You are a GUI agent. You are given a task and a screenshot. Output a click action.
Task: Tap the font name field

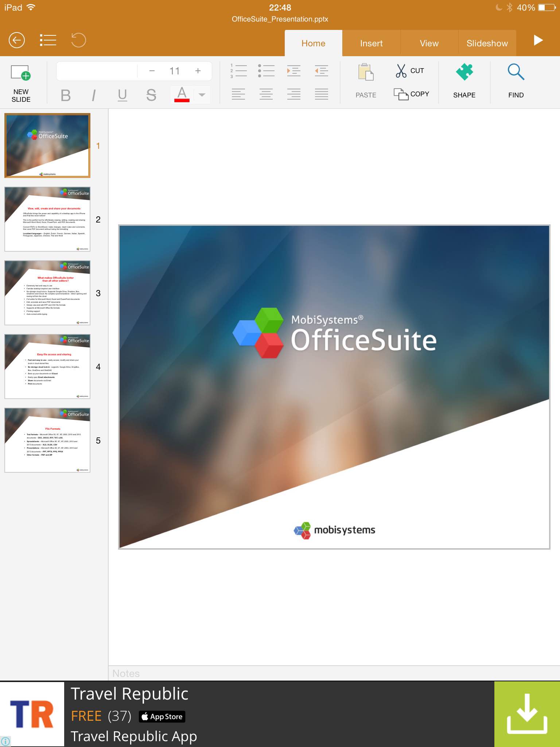pos(97,71)
